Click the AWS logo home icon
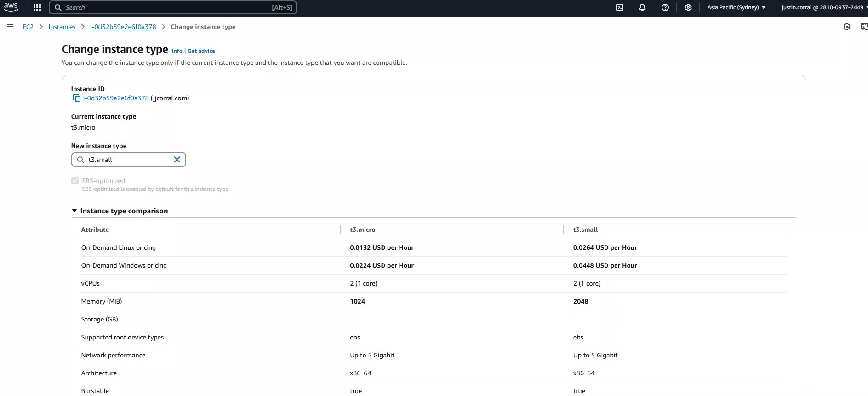The height and width of the screenshot is (396, 868). [11, 7]
